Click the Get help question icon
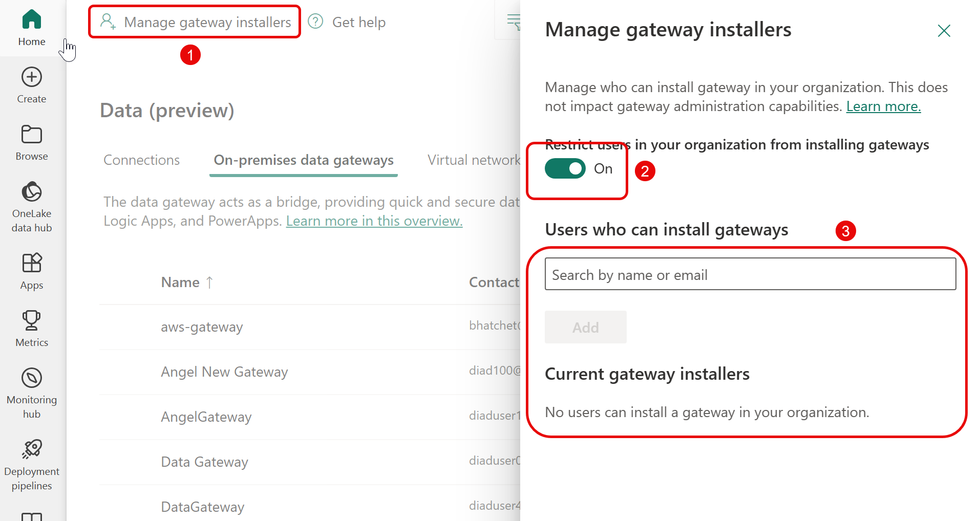The image size is (980, 521). 316,21
